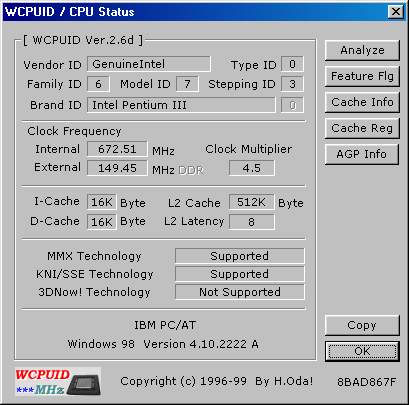Click the External clock 149.45 field

117,168
